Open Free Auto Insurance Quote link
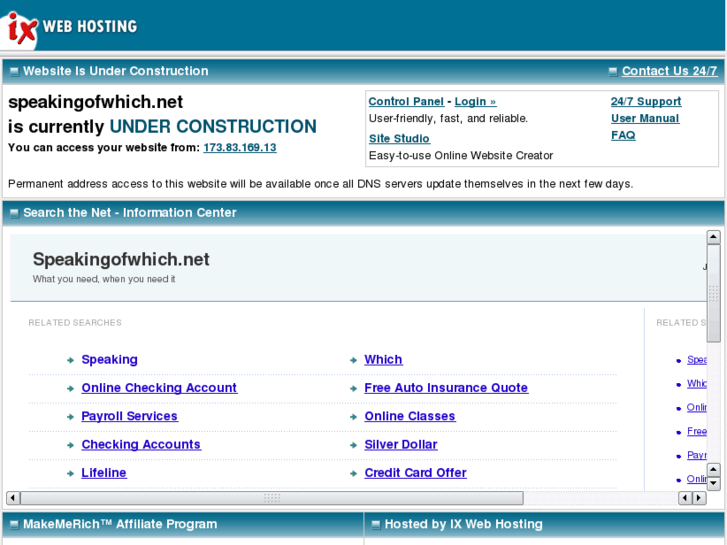Viewport: 727px width, 545px height. point(446,388)
